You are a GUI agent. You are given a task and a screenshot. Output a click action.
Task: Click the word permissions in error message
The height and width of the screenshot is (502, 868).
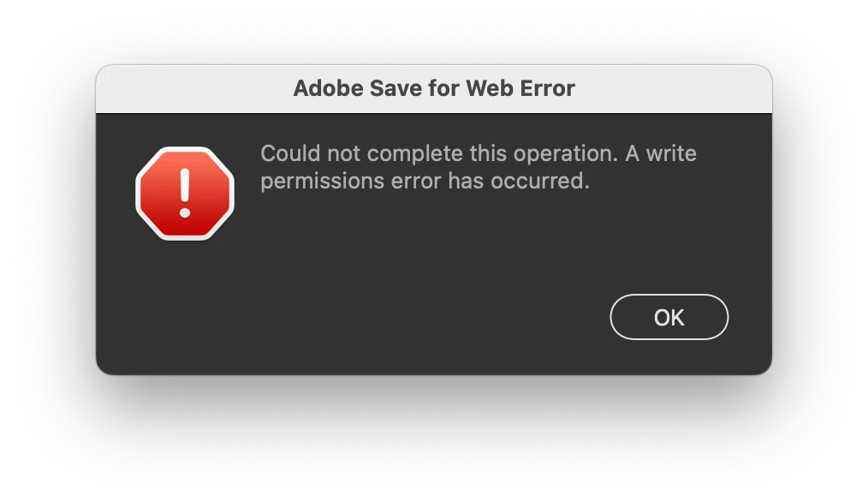click(322, 182)
